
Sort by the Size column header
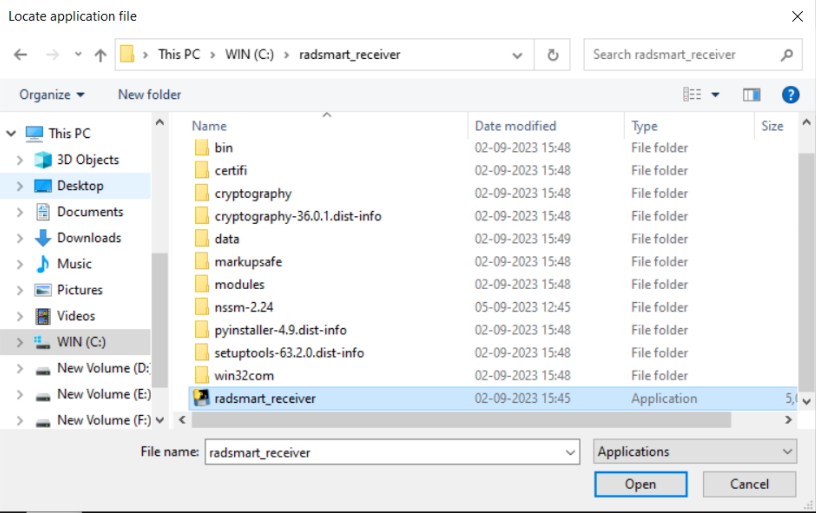[772, 126]
